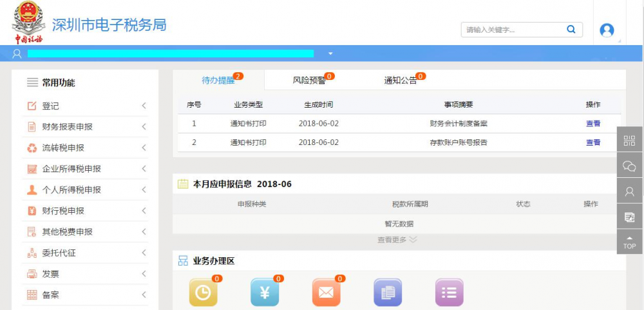644x310 pixels.
Task: Click 查看 for 财务会计制度备案
Action: (x=592, y=124)
